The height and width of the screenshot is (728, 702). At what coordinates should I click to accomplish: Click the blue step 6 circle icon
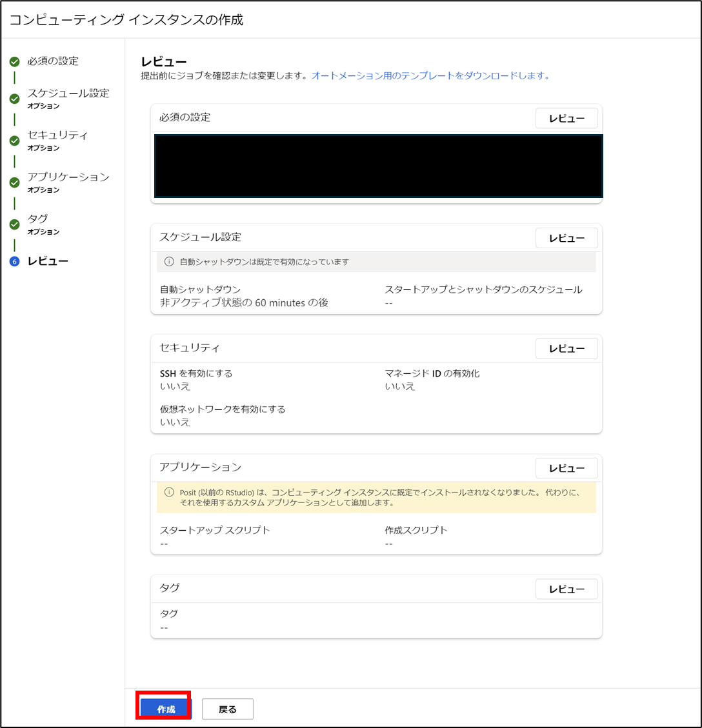point(14,261)
